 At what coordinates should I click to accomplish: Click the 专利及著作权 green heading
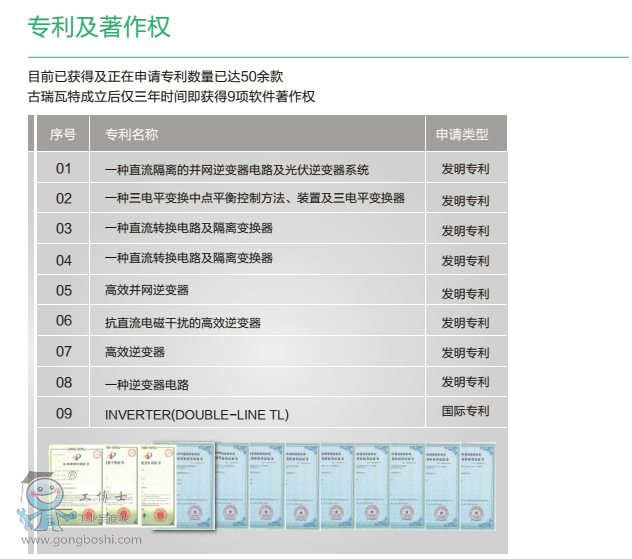click(98, 27)
